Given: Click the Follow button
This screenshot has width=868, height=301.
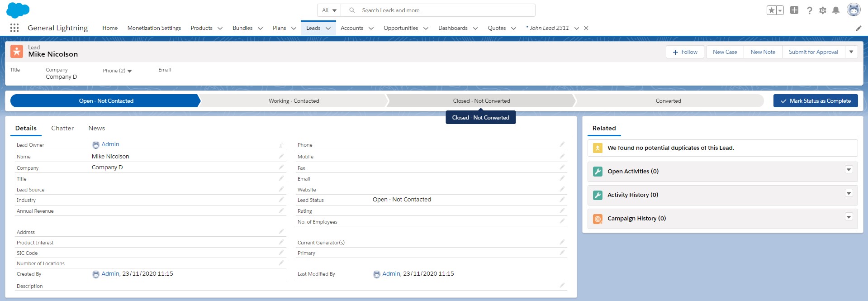Looking at the screenshot, I should tap(685, 52).
